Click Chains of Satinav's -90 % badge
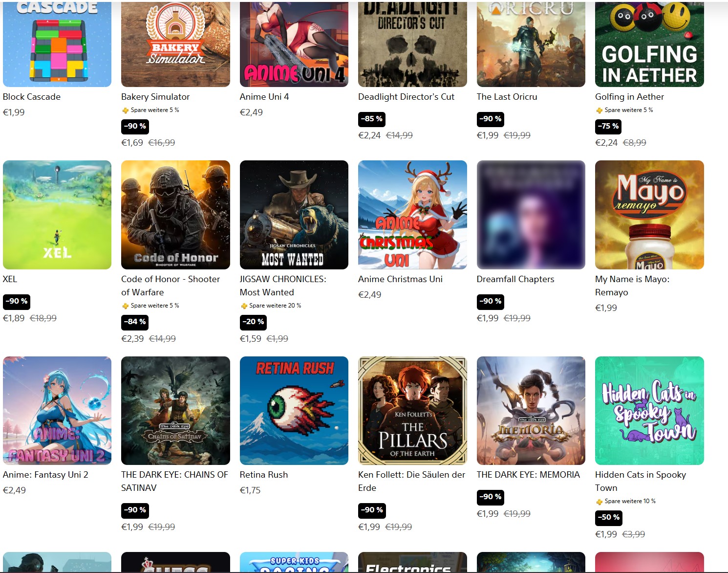 (x=135, y=510)
